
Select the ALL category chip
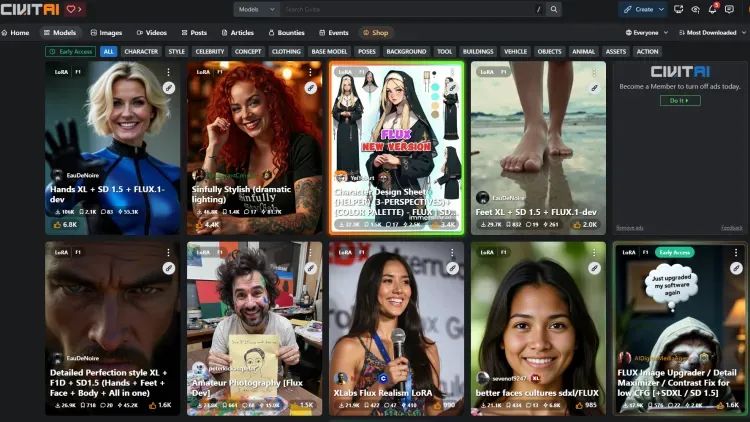click(x=109, y=52)
